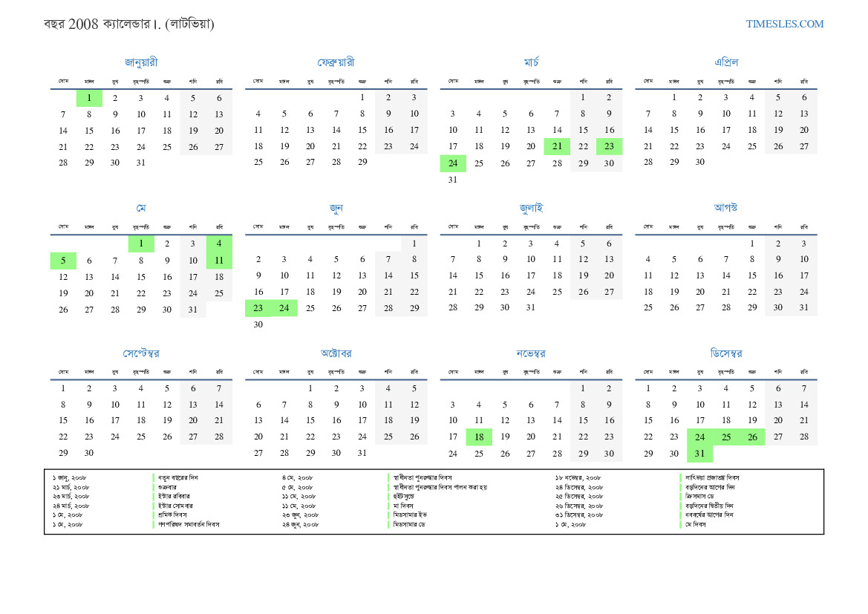Click the বছর 2008 ক্যালেন্ডার page title
Viewport: 868px width, 614px height.
click(x=129, y=24)
